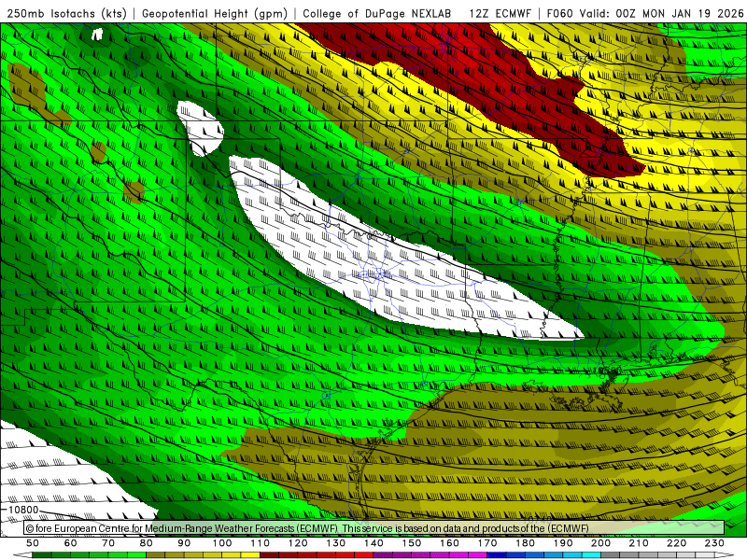Click the '180' value on the color scale

525,543
